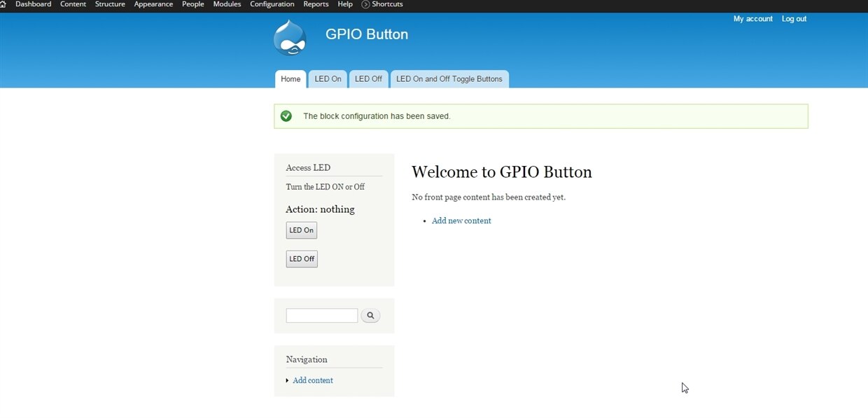This screenshot has width=868, height=418.
Task: Open the Modules admin page
Action: click(227, 4)
